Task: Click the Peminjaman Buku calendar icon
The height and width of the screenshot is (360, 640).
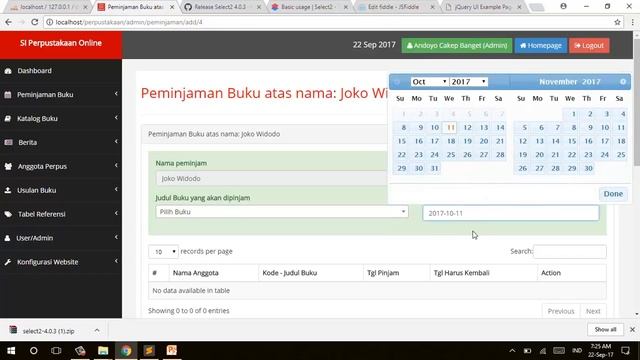Action: pos(8,95)
